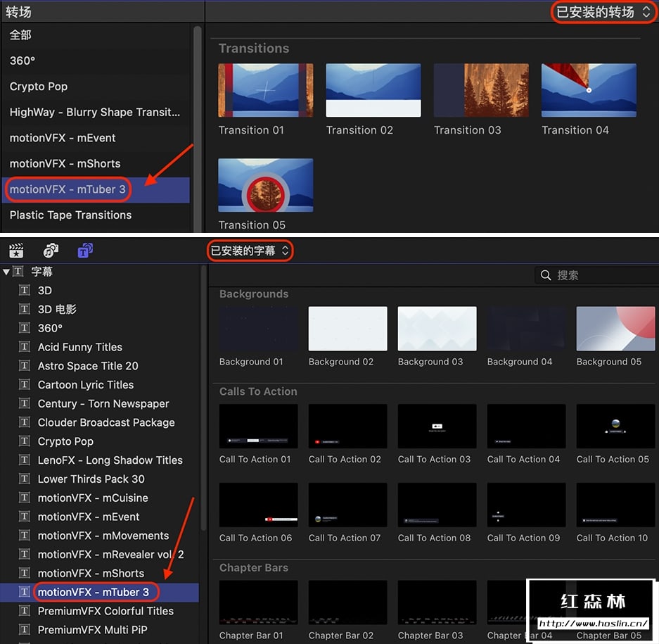This screenshot has height=644, width=659.
Task: Select the Call To Action 05 thumbnail
Action: 615,426
